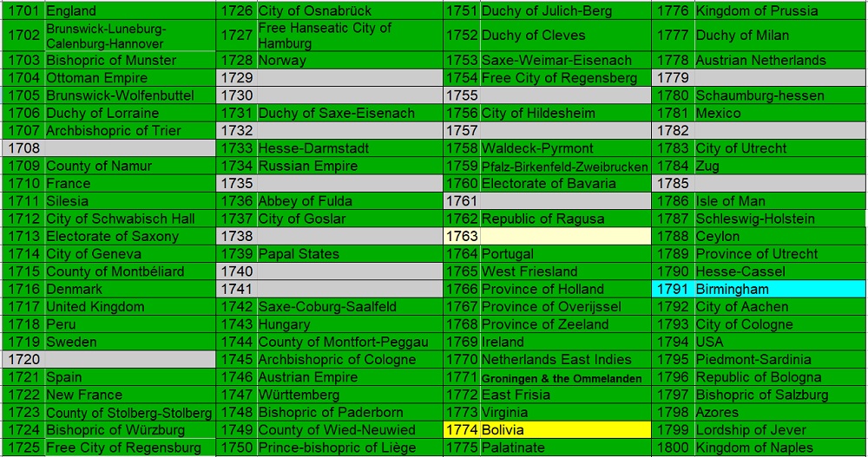Select the Duchy of Cleves cell
The height and width of the screenshot is (457, 868).
tap(565, 36)
